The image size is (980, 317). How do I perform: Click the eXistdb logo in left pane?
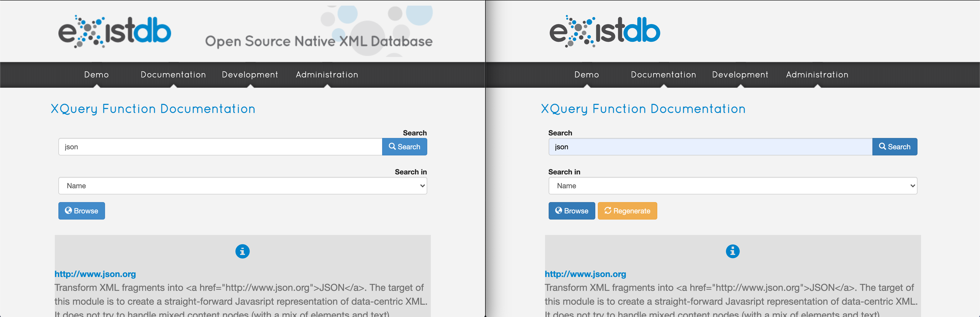(114, 32)
